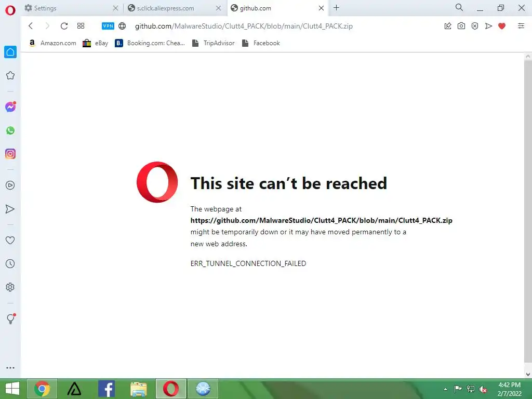Image resolution: width=532 pixels, height=399 pixels.
Task: Open History from the sidebar clock icon
Action: [10, 263]
